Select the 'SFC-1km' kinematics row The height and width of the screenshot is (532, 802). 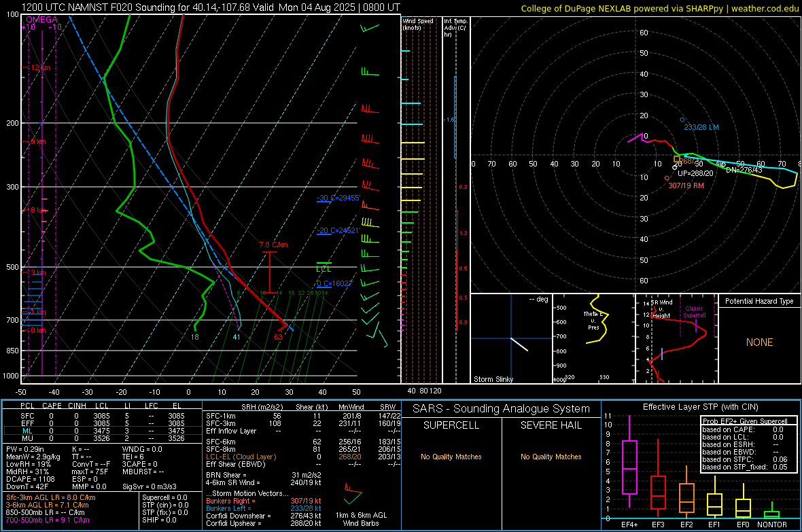(x=303, y=416)
